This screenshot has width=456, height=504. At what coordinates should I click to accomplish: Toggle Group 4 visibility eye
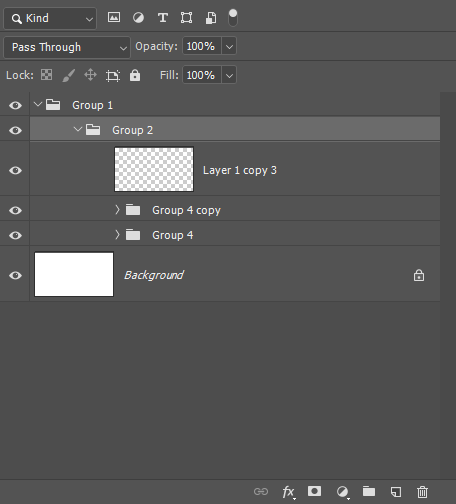pos(15,235)
